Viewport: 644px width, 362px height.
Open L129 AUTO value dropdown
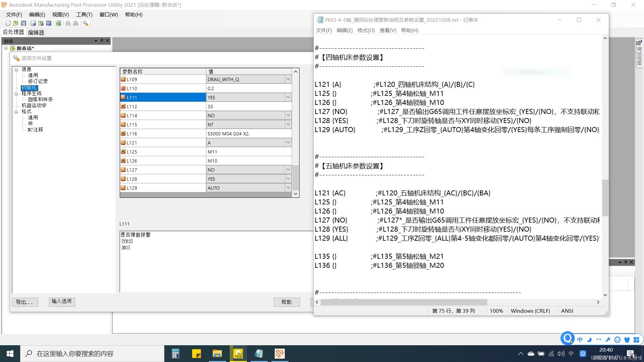click(x=288, y=188)
